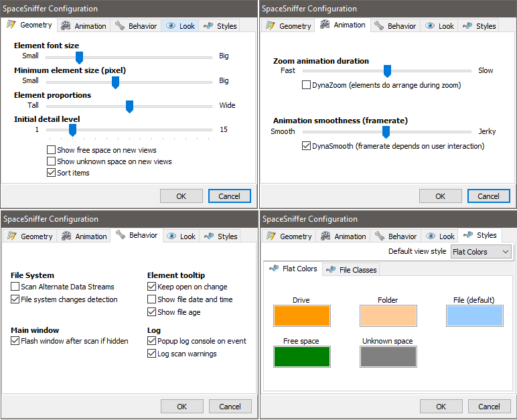Pick the orange Drive color swatch
This screenshot has width=517, height=420.
[x=301, y=316]
